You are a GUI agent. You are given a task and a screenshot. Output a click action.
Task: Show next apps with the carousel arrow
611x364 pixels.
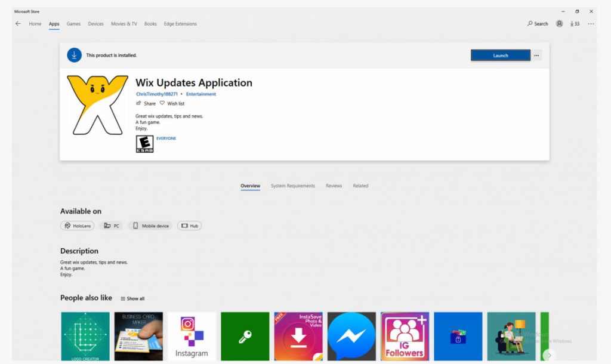point(550,355)
